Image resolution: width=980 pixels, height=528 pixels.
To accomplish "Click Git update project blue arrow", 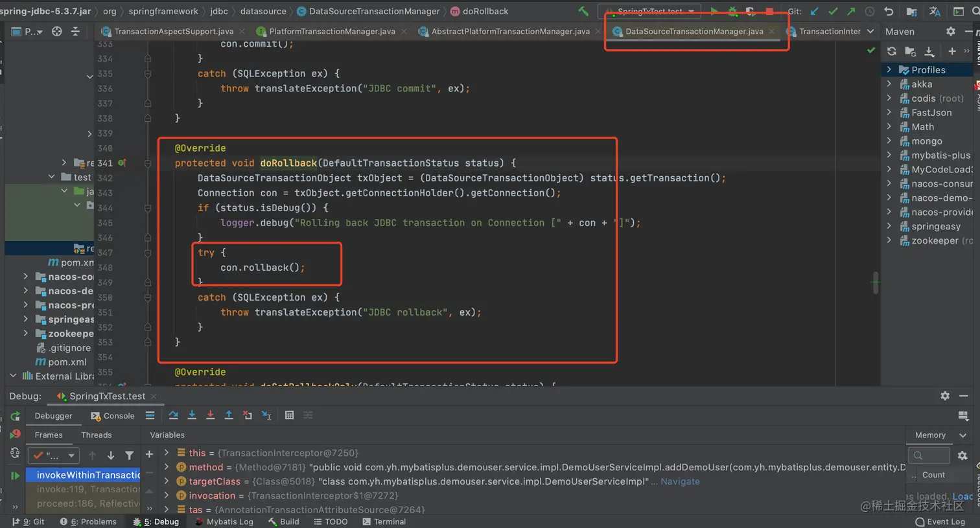I will click(x=815, y=11).
